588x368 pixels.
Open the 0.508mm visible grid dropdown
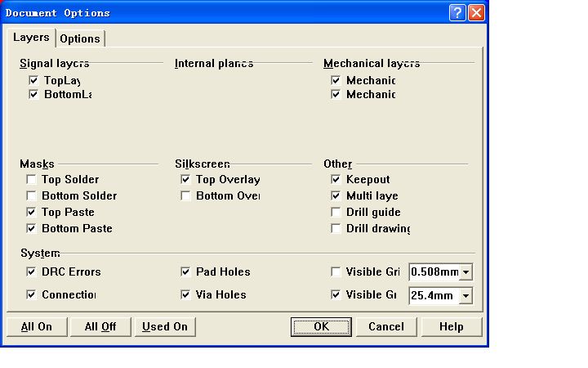[465, 272]
